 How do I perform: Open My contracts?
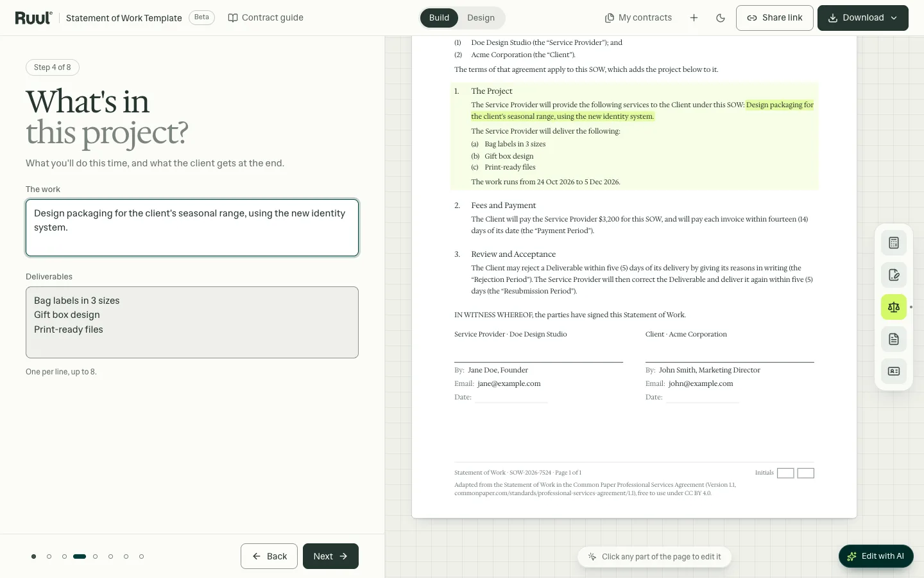638,18
